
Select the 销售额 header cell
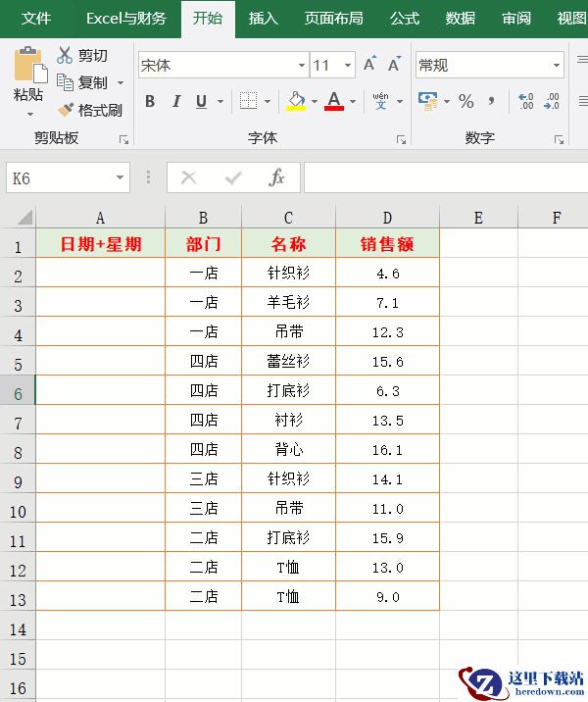pos(387,244)
